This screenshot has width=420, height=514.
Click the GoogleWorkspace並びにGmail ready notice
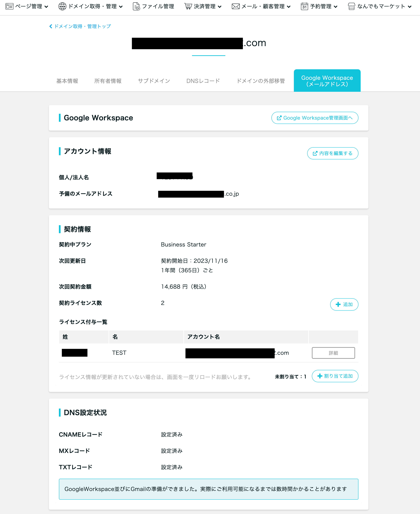[x=209, y=489]
